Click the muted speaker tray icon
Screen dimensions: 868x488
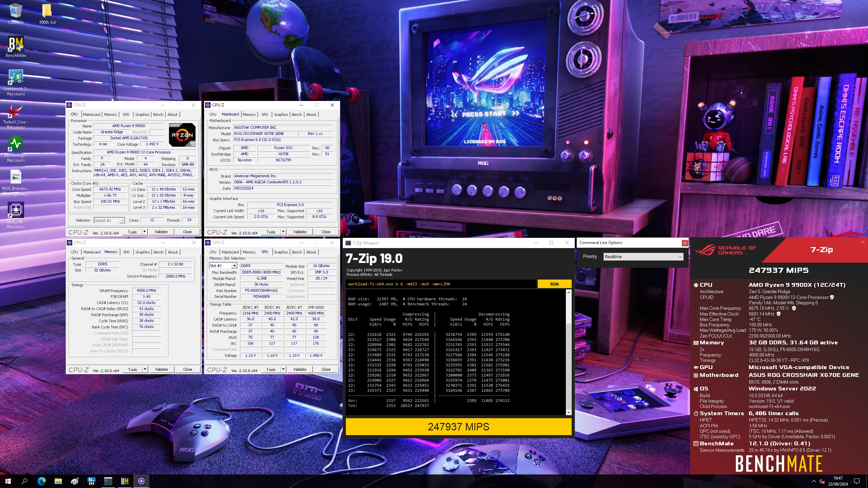[x=822, y=481]
